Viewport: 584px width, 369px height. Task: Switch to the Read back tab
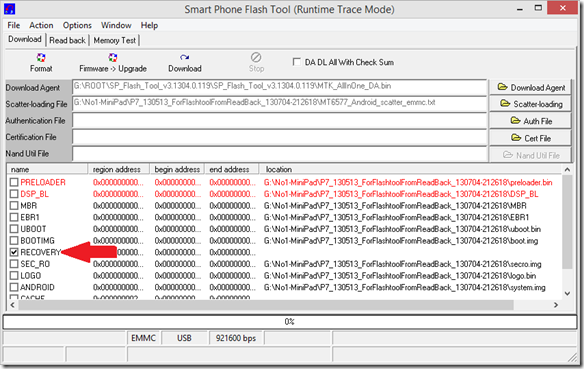point(67,40)
